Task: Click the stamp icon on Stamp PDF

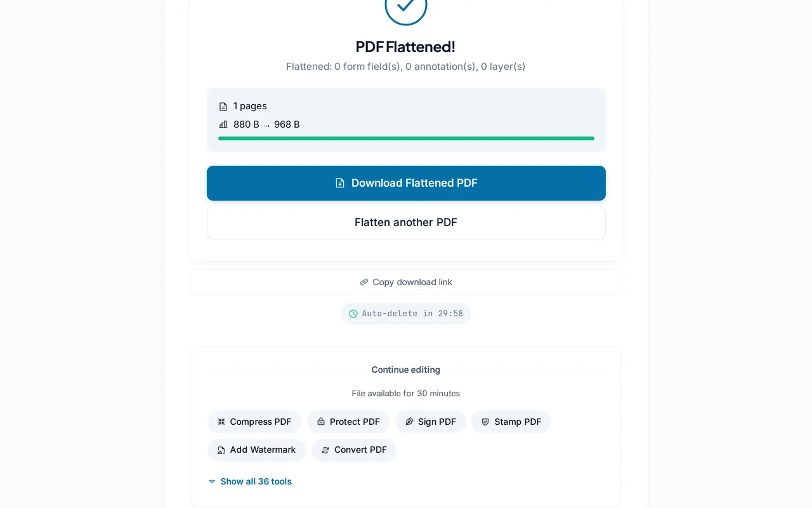Action: point(485,422)
